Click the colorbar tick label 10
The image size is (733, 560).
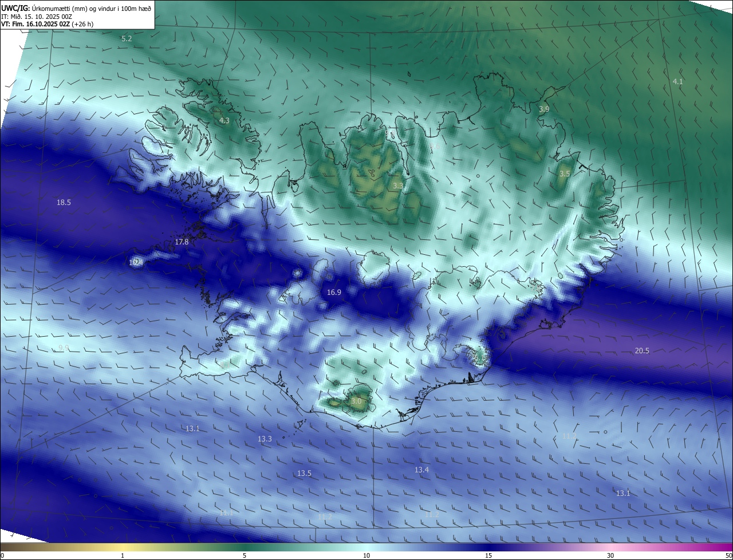(x=366, y=555)
